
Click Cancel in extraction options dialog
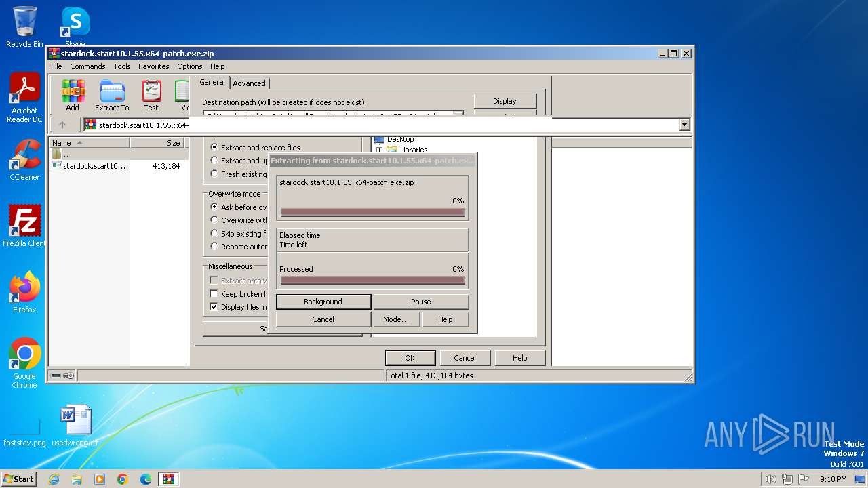(465, 358)
